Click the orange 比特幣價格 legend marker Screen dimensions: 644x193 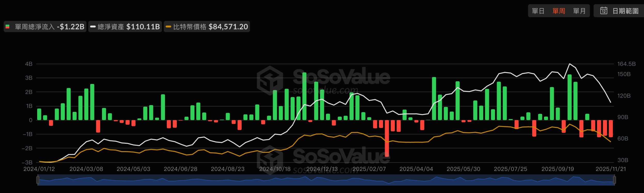click(x=168, y=27)
